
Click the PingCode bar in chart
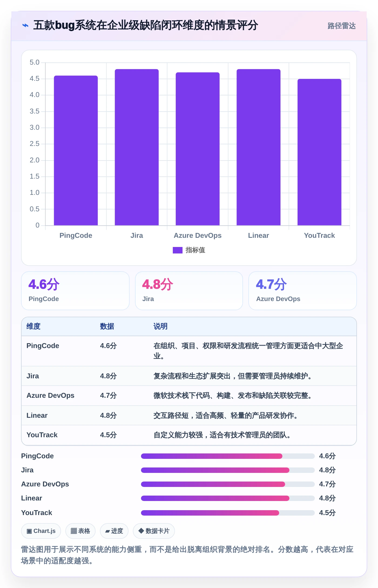76,150
